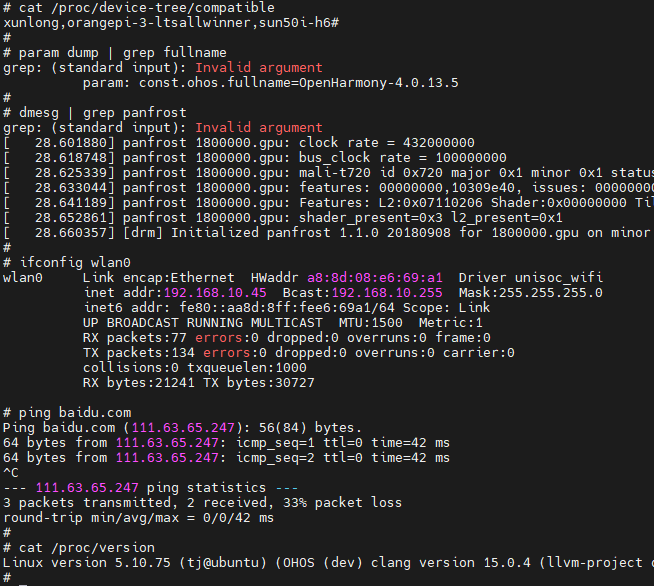Click 'Linux version 5.10.75 (tj@ubuntu)' line
The image size is (655, 586).
(x=328, y=563)
